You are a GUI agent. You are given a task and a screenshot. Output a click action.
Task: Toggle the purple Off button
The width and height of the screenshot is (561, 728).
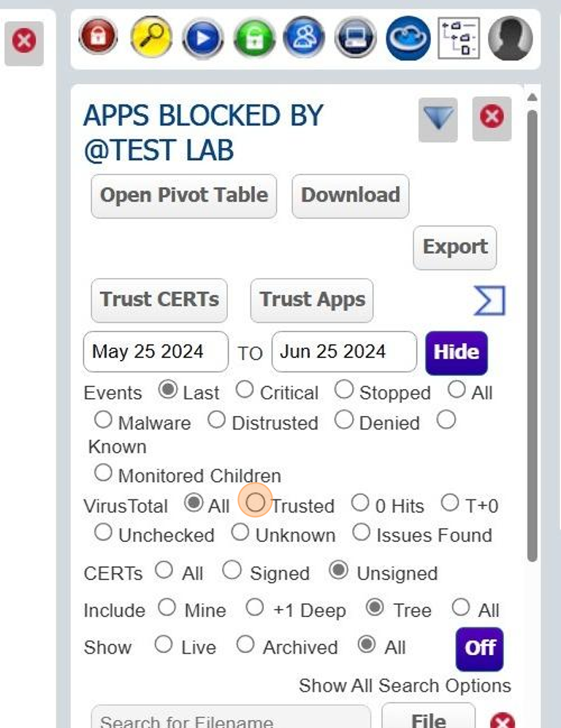(x=480, y=648)
